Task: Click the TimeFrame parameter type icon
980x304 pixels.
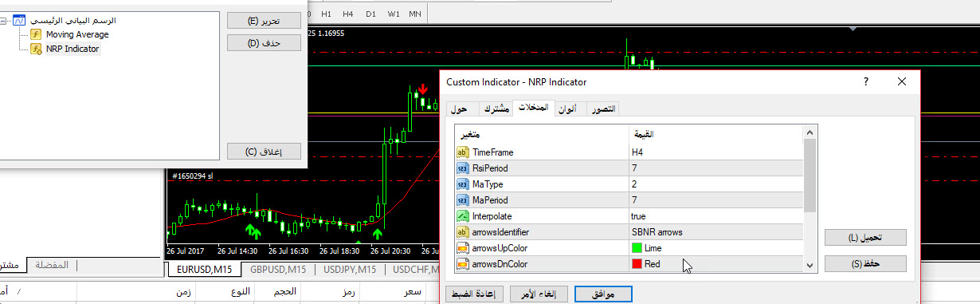Action: coord(463,152)
